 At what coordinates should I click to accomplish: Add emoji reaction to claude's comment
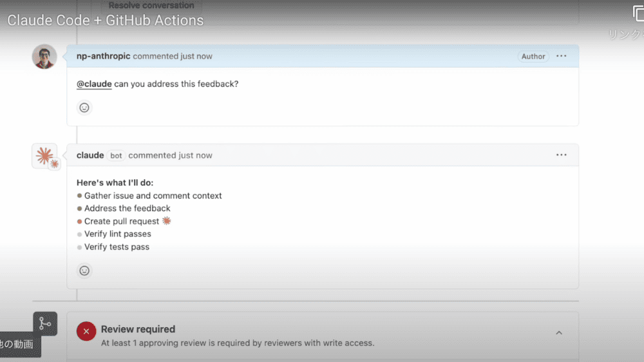[x=84, y=271]
